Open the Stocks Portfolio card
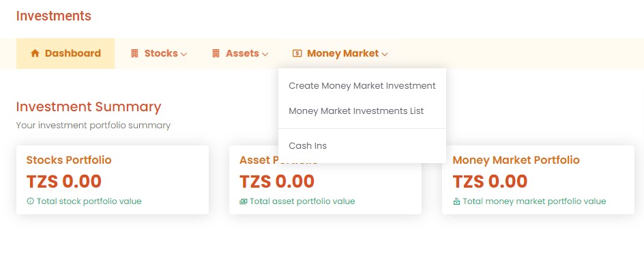This screenshot has width=644, height=260. tap(113, 179)
